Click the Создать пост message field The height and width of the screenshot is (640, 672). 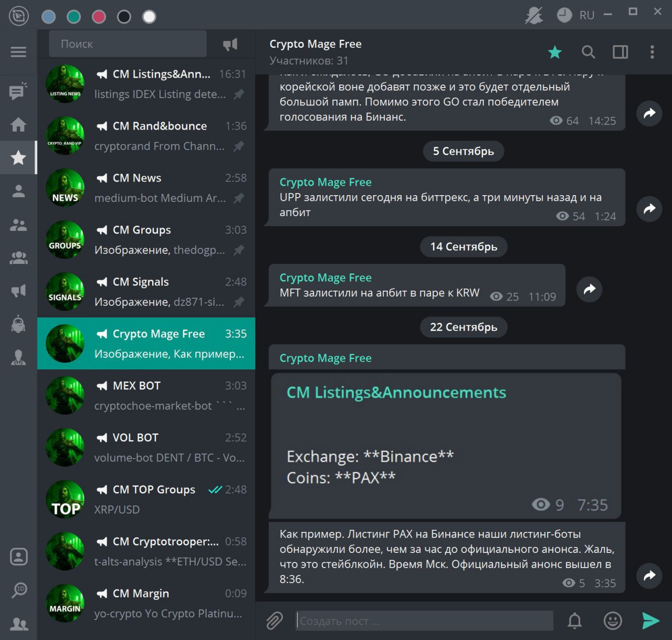coord(425,621)
